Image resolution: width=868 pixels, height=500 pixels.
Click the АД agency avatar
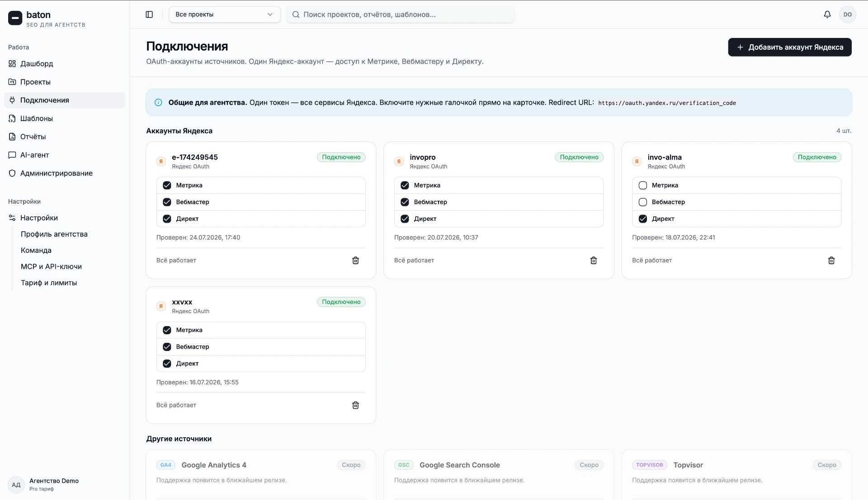pos(16,485)
